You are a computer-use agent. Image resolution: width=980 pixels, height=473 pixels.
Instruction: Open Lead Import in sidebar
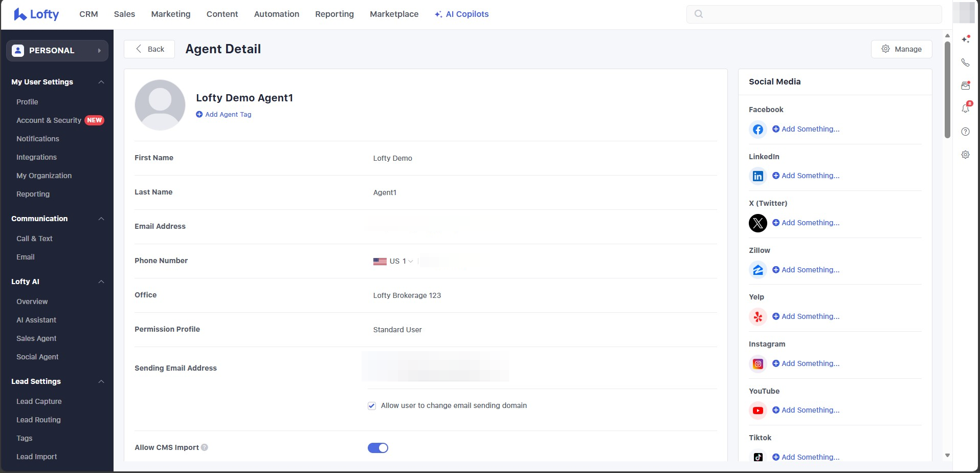coord(36,457)
